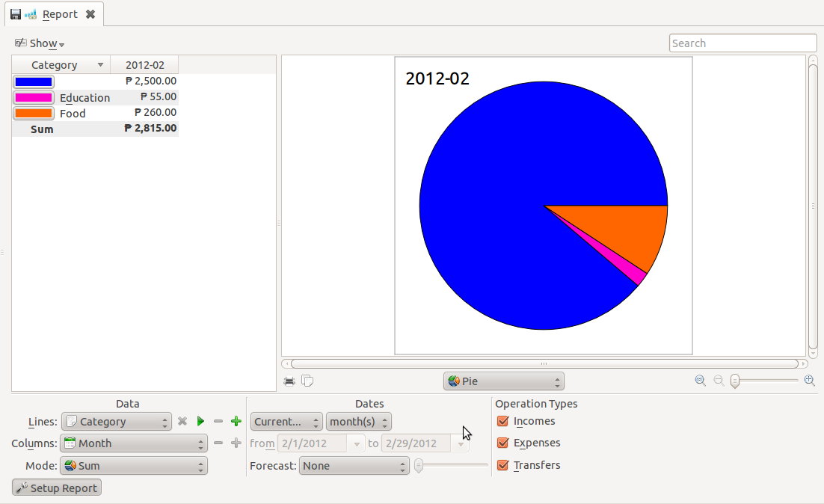Click the copy chart to clipboard icon
Screen dimensions: 824x504
[x=307, y=380]
